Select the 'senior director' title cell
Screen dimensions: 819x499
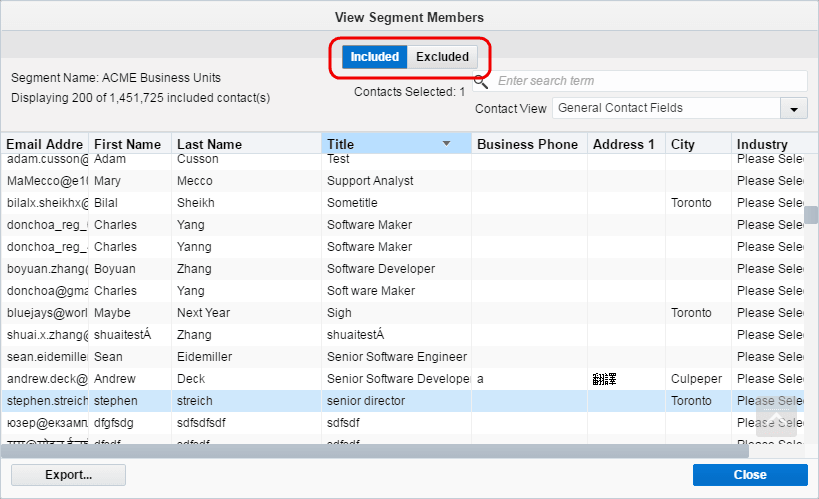pos(396,401)
